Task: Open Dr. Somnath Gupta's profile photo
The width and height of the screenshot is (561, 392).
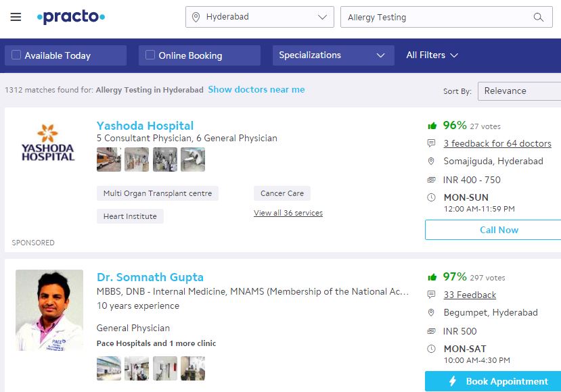Action: click(49, 310)
